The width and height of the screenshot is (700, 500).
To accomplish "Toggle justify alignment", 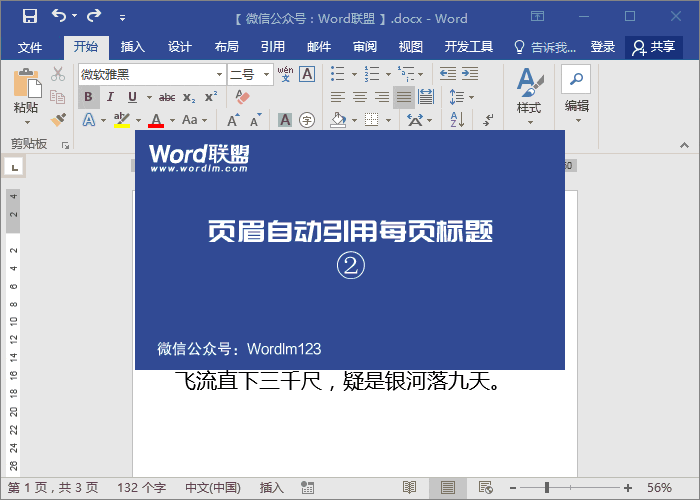I will click(x=404, y=97).
